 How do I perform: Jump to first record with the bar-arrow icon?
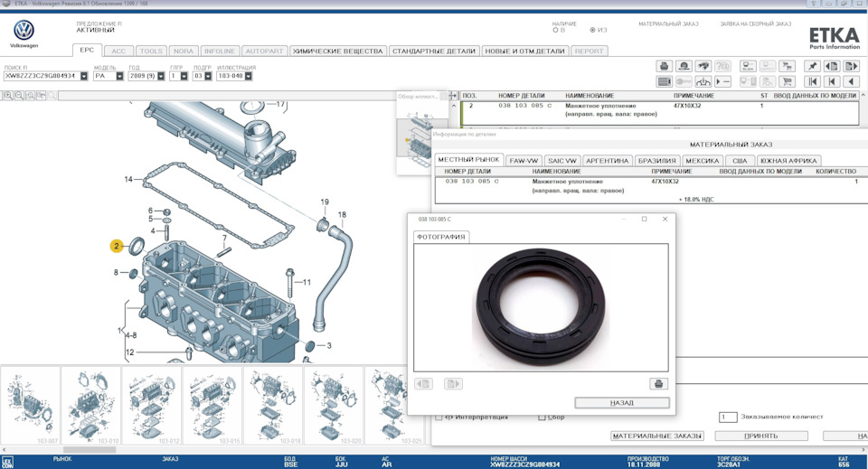[x=811, y=81]
